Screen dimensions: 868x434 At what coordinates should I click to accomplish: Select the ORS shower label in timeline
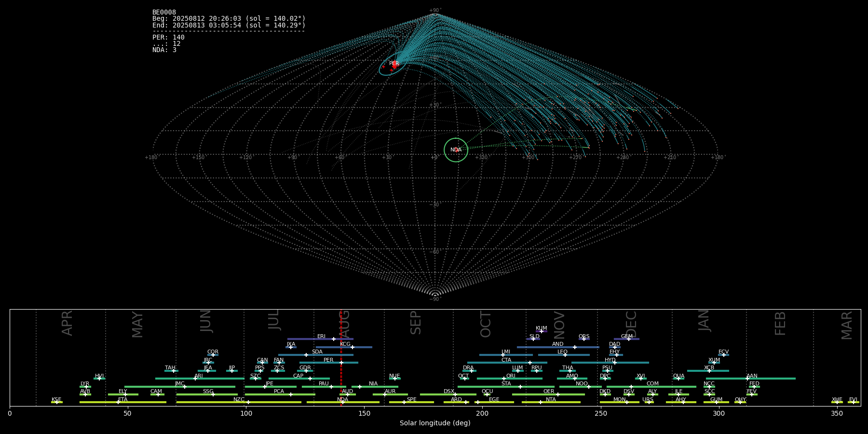tap(584, 337)
